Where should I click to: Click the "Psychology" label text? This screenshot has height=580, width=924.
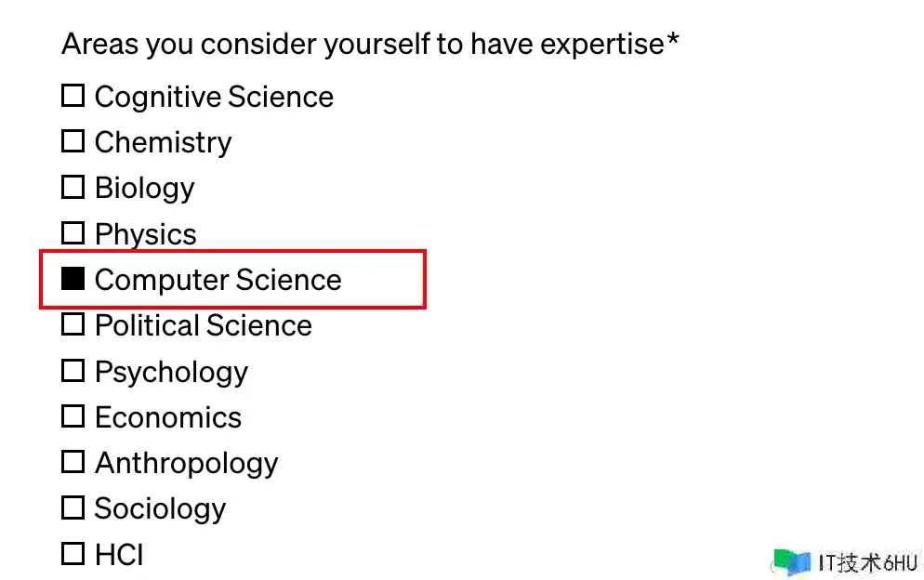[x=171, y=372]
